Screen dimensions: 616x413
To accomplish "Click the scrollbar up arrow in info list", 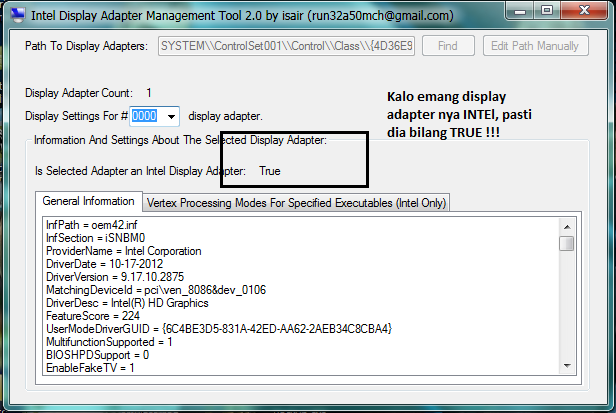I will pyautogui.click(x=567, y=227).
